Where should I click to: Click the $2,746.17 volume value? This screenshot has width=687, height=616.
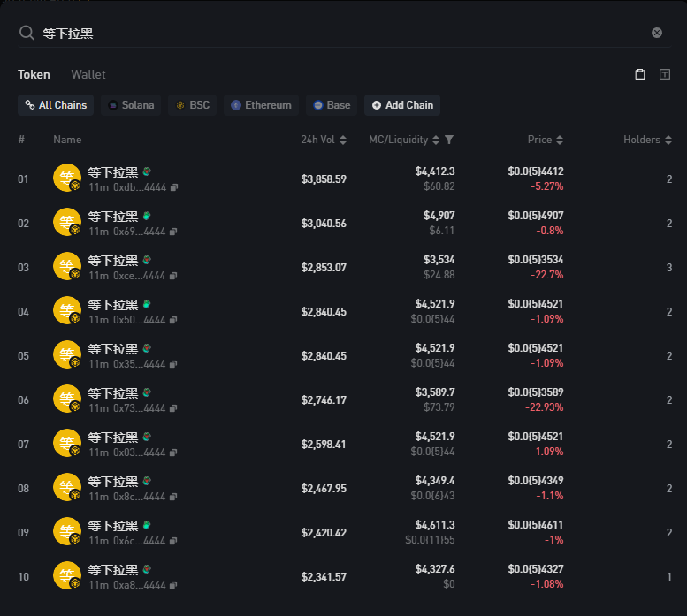pyautogui.click(x=324, y=400)
